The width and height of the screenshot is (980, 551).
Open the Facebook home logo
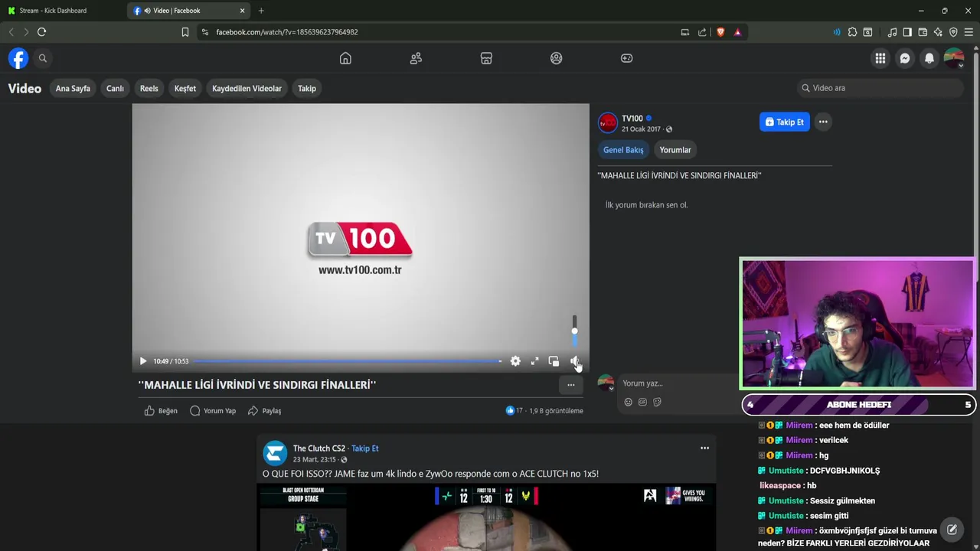18,58
